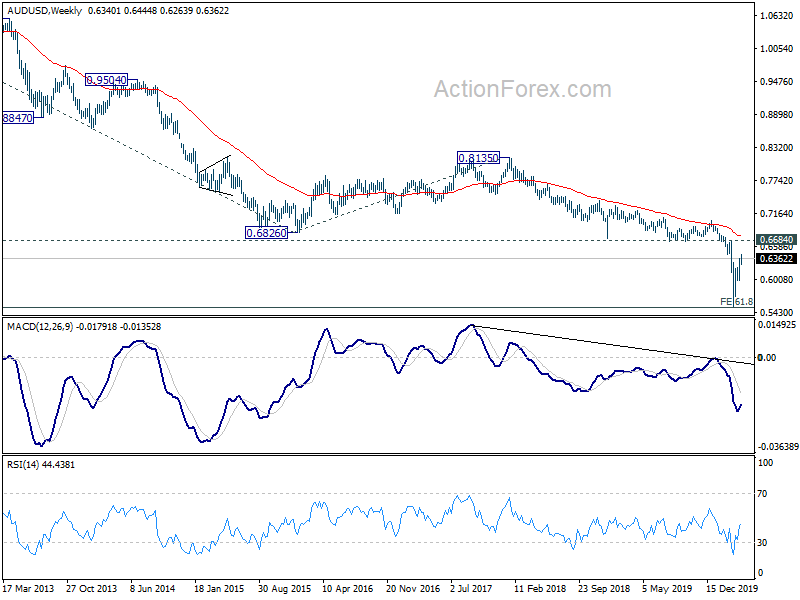Click the RSI 100 axis level
Image resolution: width=800 pixels, height=600 pixels.
point(765,463)
